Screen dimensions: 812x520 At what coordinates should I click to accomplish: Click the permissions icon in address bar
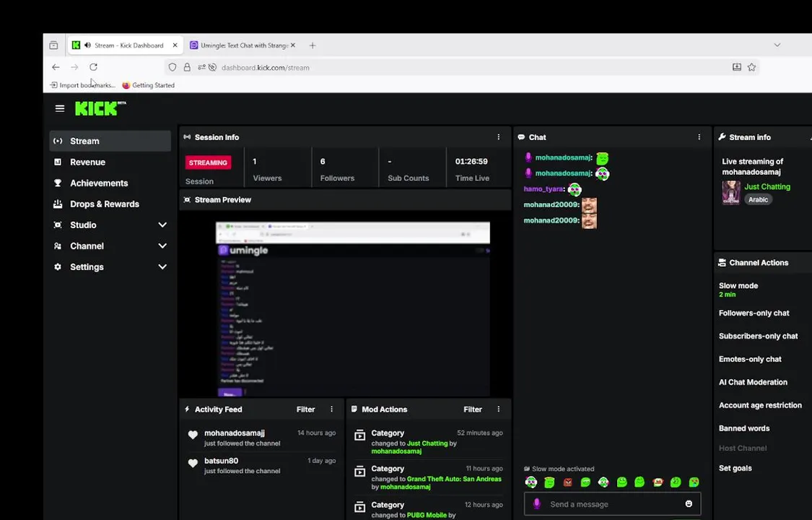coord(201,67)
